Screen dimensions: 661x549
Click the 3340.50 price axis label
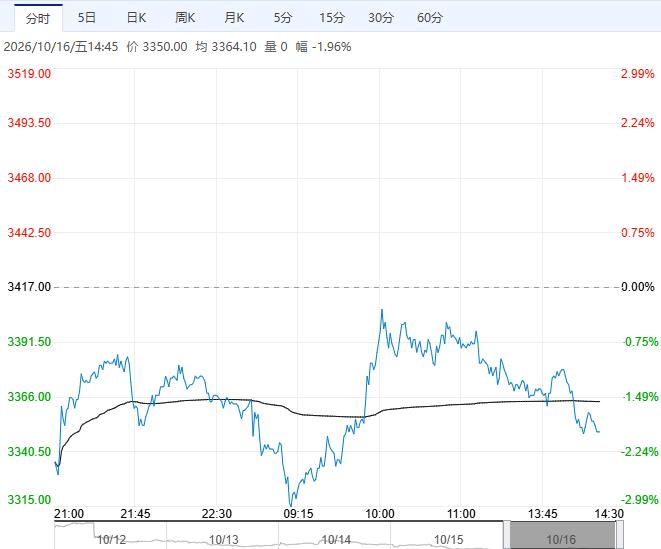point(29,452)
